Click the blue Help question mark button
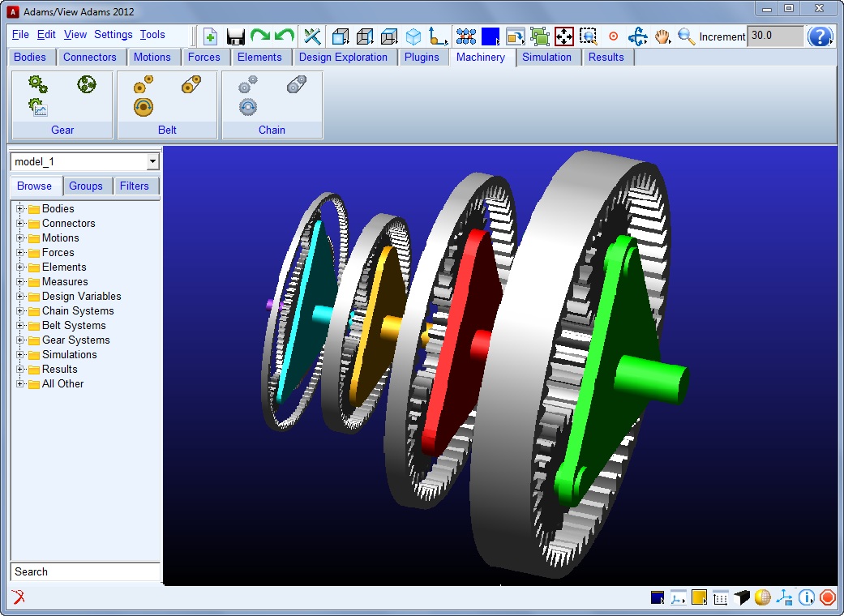844x616 pixels. coord(820,36)
